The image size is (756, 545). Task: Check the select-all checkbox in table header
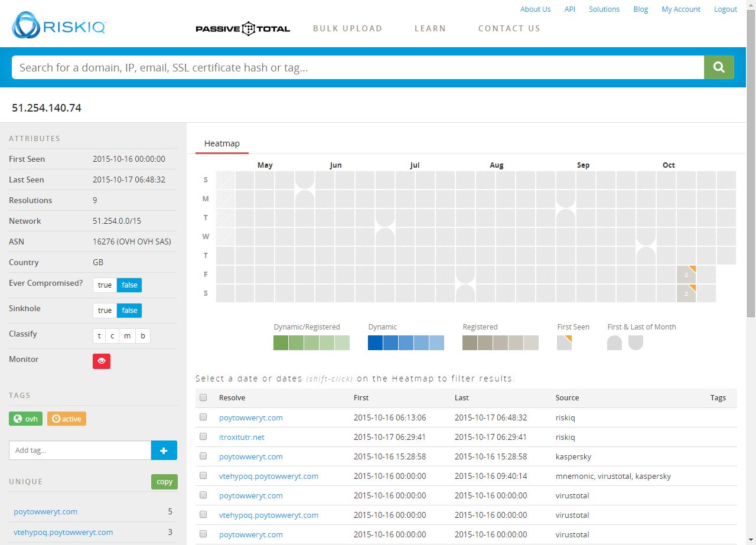203,397
